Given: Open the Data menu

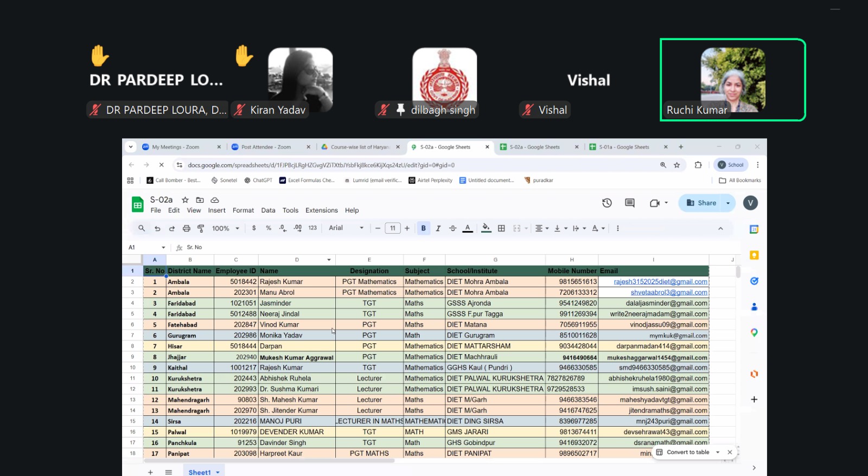Looking at the screenshot, I should 268,210.
